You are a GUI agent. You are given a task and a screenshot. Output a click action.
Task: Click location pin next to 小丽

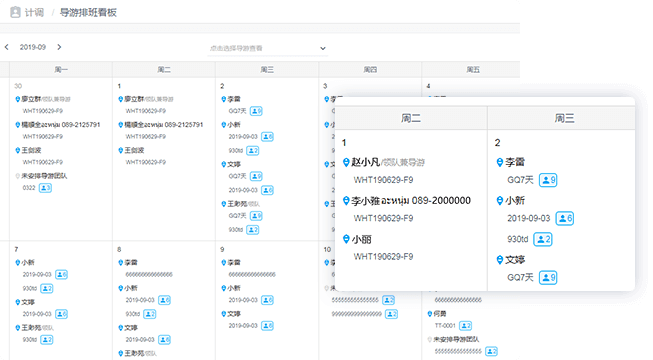coord(346,239)
